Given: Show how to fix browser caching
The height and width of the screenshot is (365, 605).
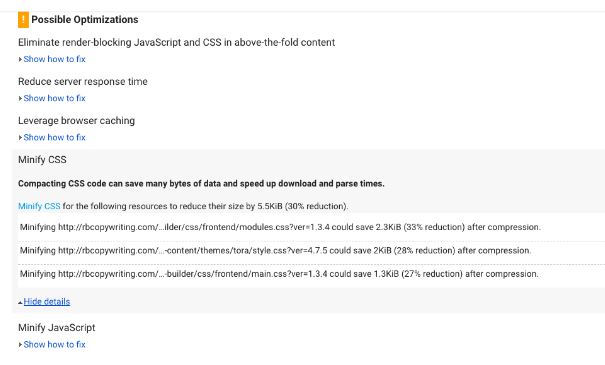Looking at the screenshot, I should pos(54,137).
